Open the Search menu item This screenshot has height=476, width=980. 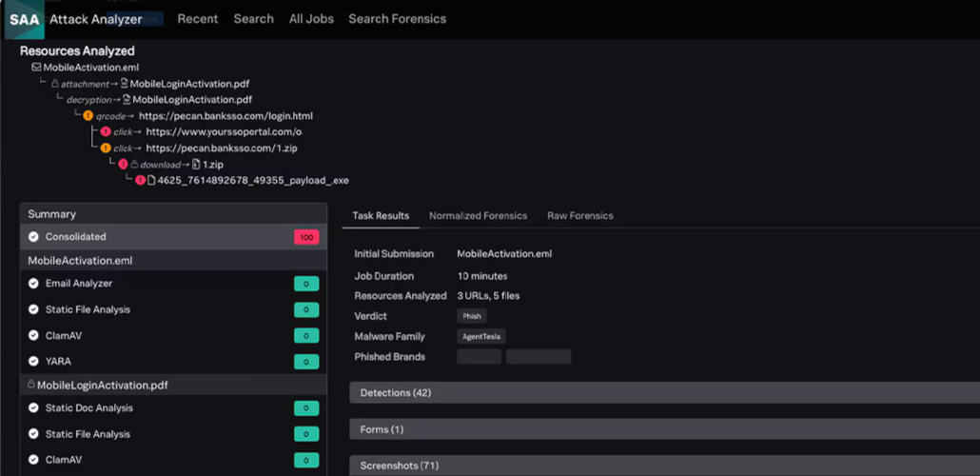coord(254,19)
